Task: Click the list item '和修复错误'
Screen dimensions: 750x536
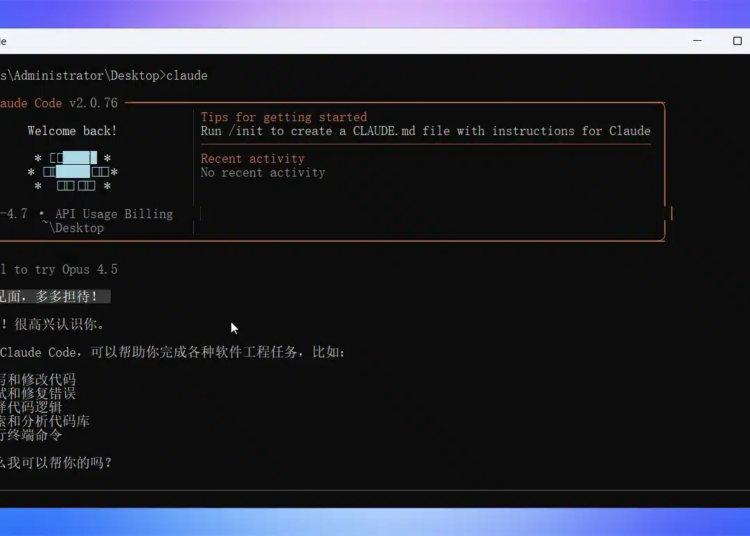Action: coord(42,394)
